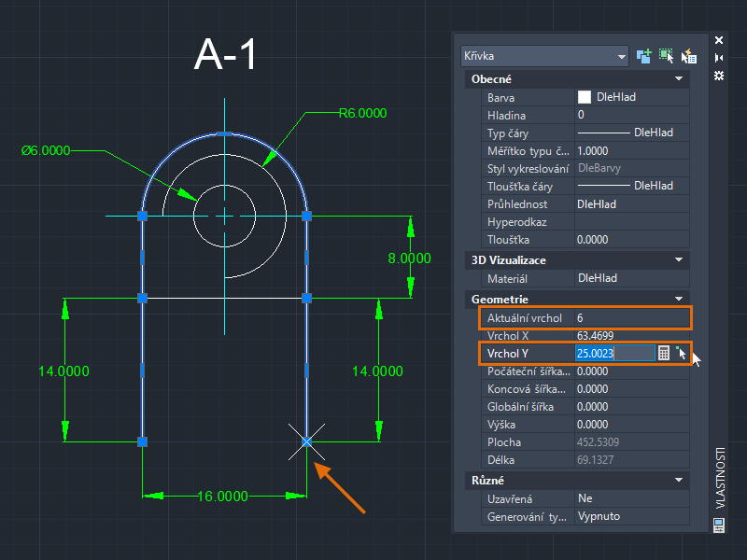Close the Vlastnosti properties palette
The height and width of the screenshot is (560, 747).
tap(719, 40)
